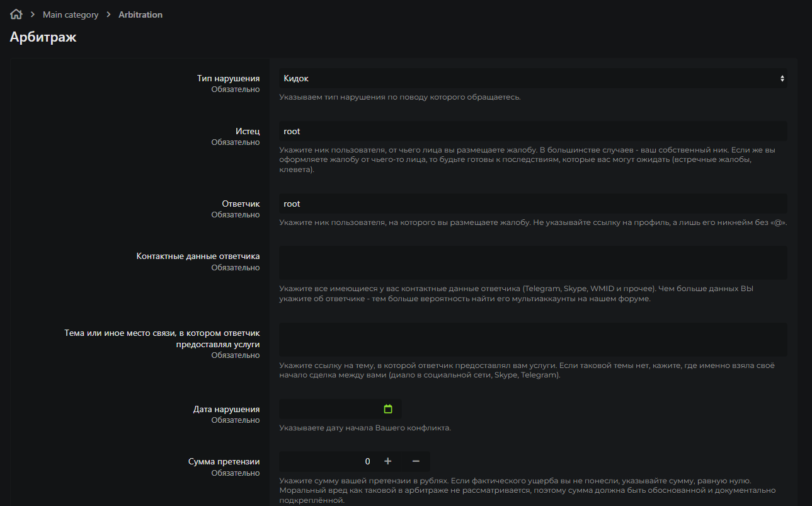
Task: Click the Контактные данные ответчика label
Action: [198, 256]
